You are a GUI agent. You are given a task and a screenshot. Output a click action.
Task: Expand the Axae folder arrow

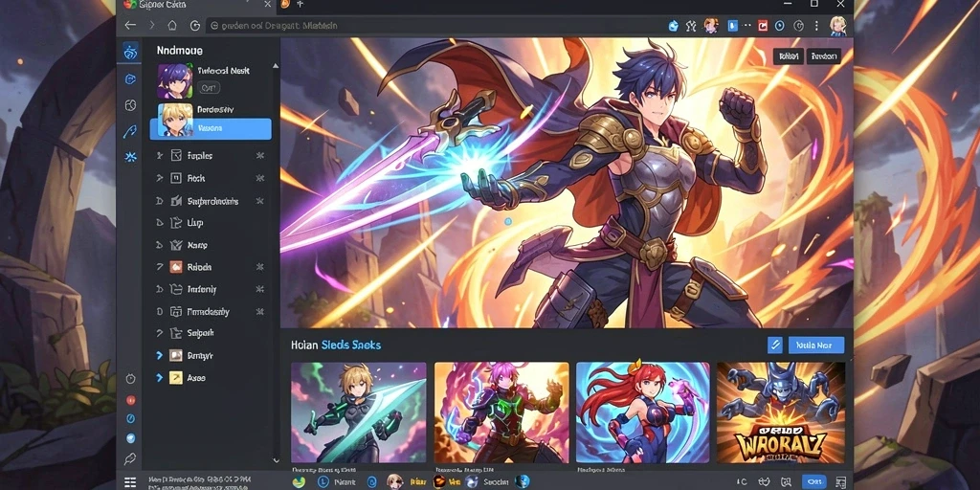pos(159,377)
